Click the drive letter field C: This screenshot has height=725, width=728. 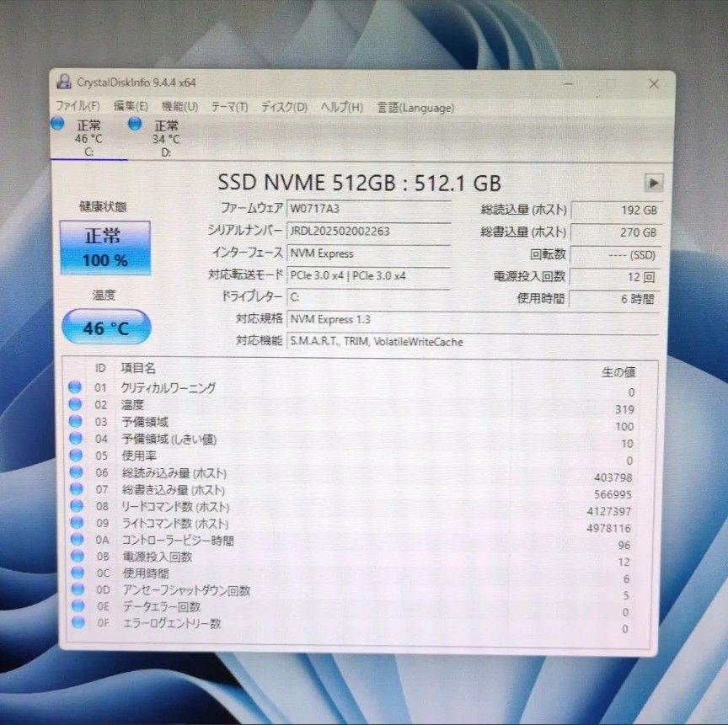point(369,297)
